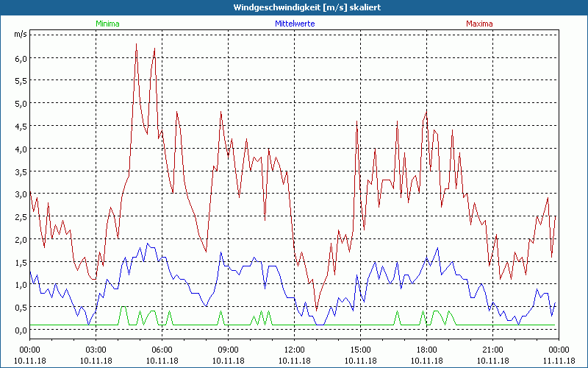Click the 5,0 y-axis tick label

(x=20, y=104)
